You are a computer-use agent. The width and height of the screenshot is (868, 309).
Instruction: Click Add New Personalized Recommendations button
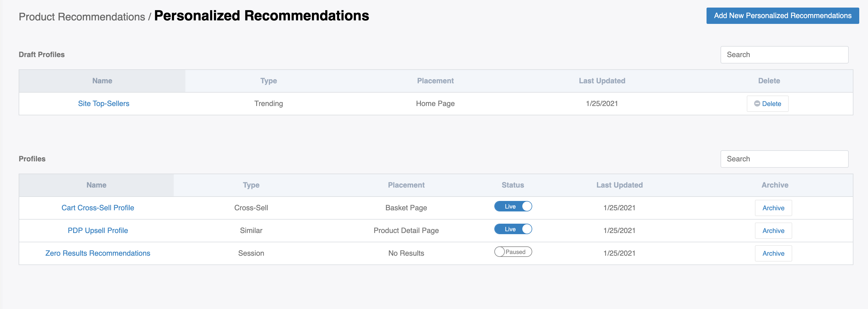(782, 16)
